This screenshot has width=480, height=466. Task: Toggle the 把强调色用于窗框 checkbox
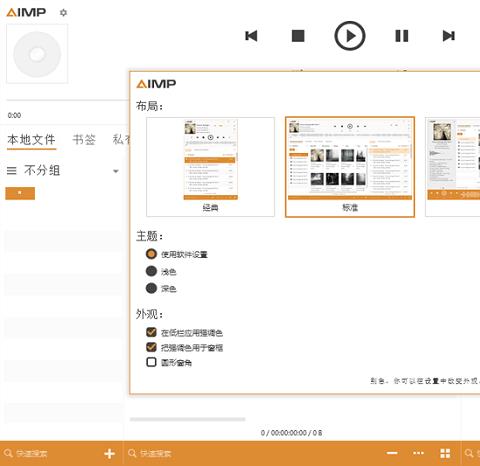click(151, 347)
